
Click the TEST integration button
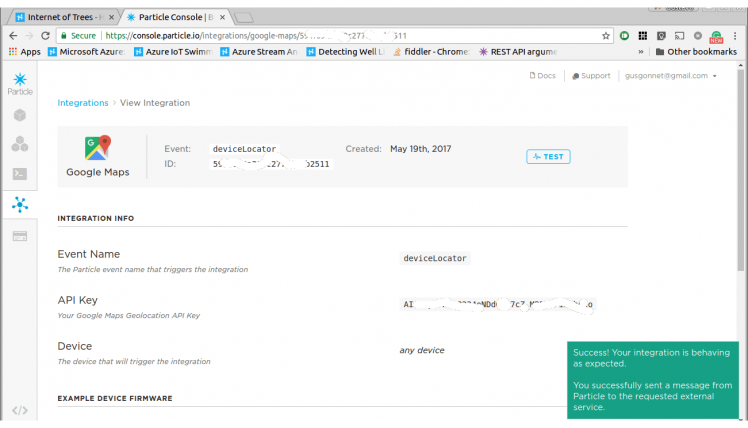[548, 157]
